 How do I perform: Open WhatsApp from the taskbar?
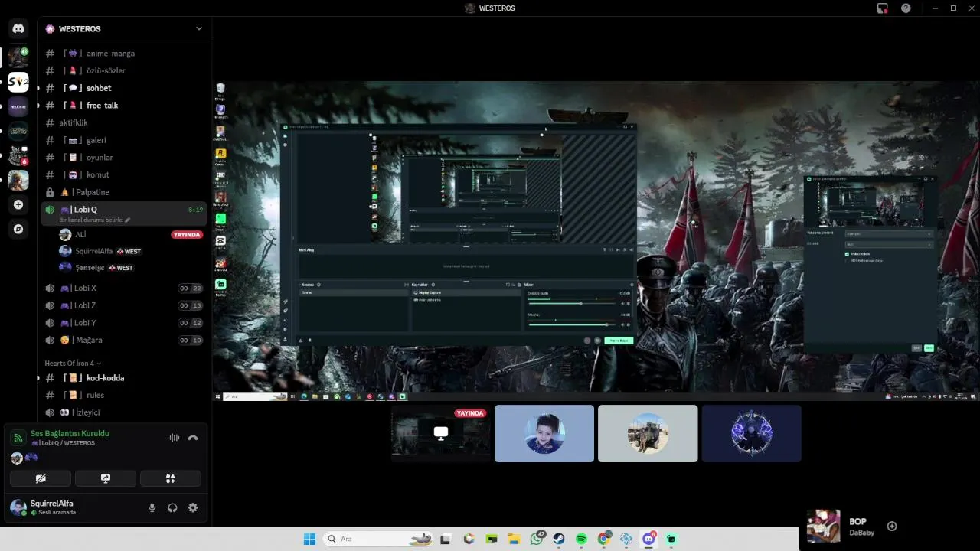(x=536, y=539)
